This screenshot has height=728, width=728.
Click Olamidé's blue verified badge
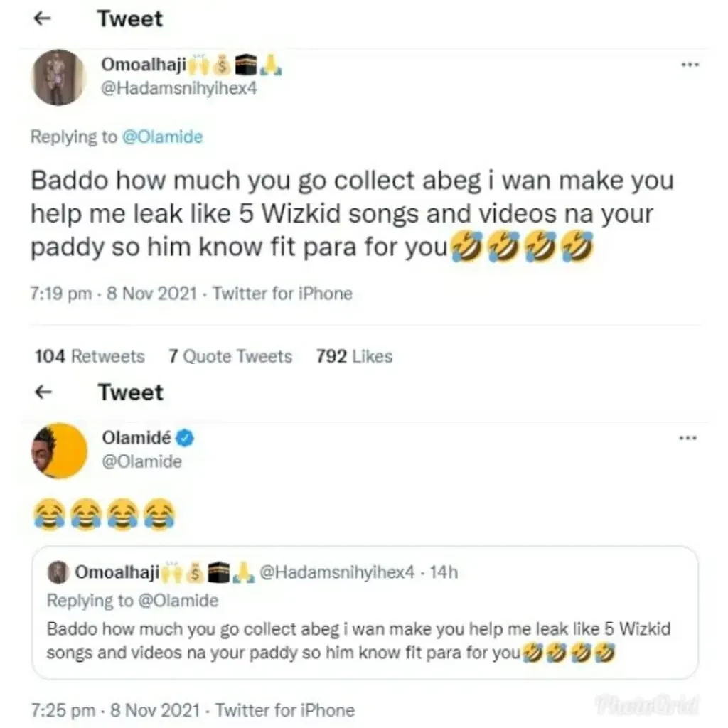[186, 438]
